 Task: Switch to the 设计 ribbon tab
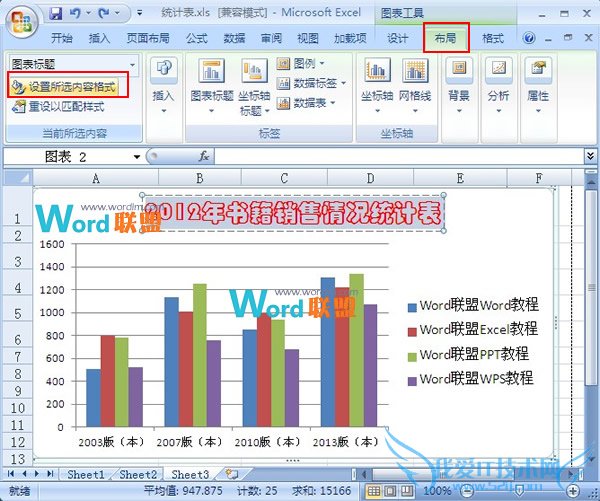pos(397,38)
